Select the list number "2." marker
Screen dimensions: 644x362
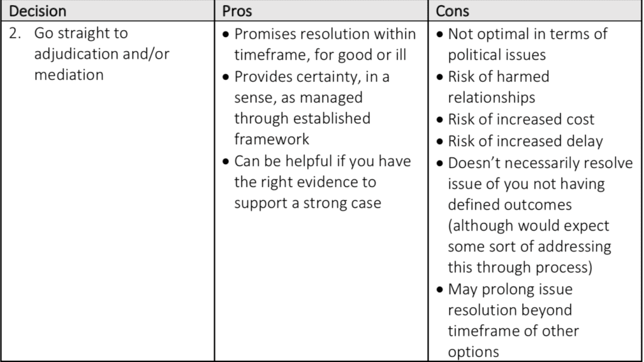(x=16, y=33)
